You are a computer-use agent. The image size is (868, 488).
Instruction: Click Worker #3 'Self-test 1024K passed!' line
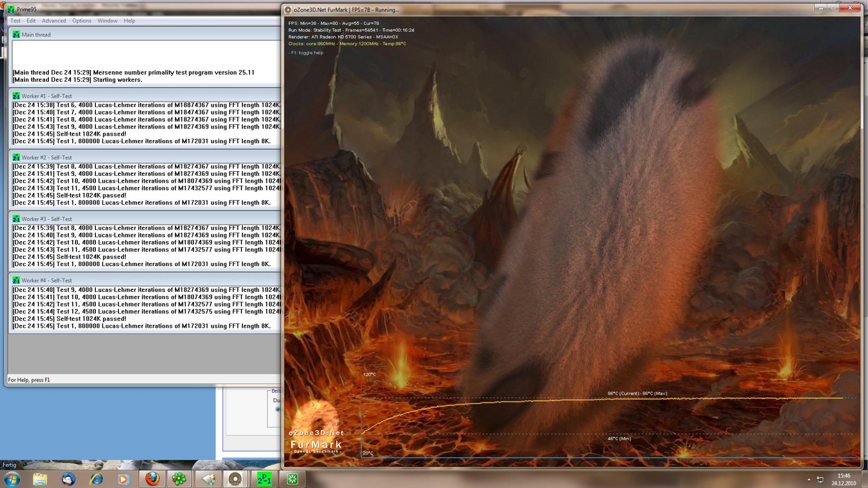[69, 257]
